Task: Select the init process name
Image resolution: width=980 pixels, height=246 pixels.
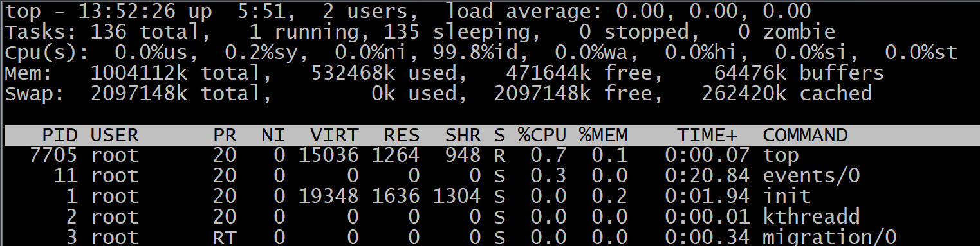Action: pyautogui.click(x=787, y=196)
